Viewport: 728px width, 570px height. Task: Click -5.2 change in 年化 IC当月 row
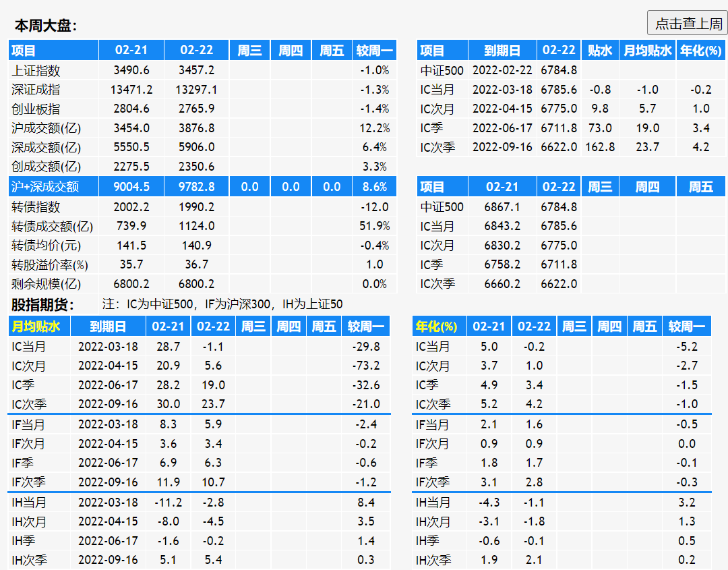point(687,347)
